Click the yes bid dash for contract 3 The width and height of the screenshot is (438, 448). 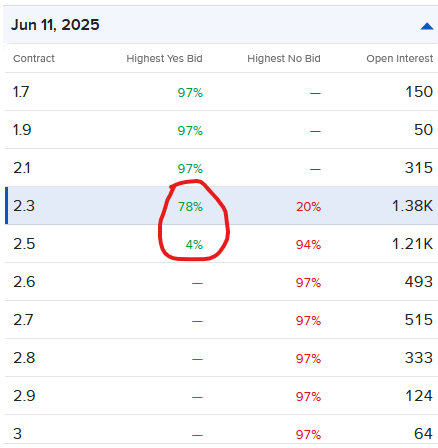(197, 435)
